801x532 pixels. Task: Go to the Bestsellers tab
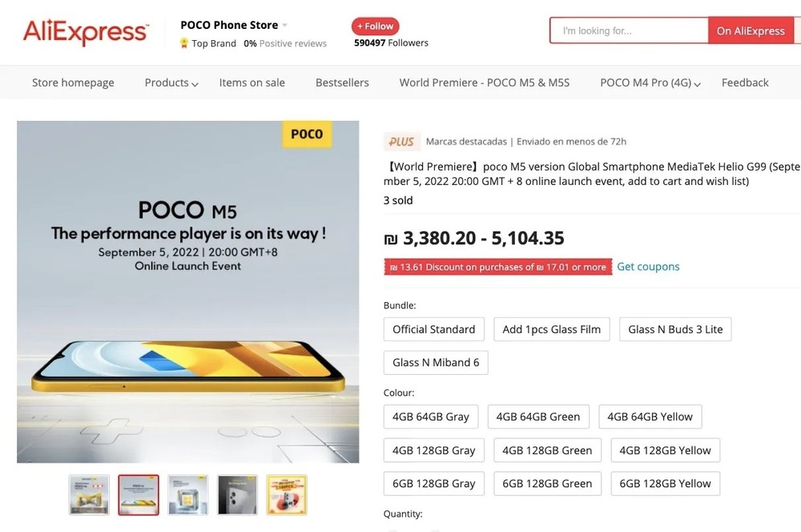coord(342,83)
